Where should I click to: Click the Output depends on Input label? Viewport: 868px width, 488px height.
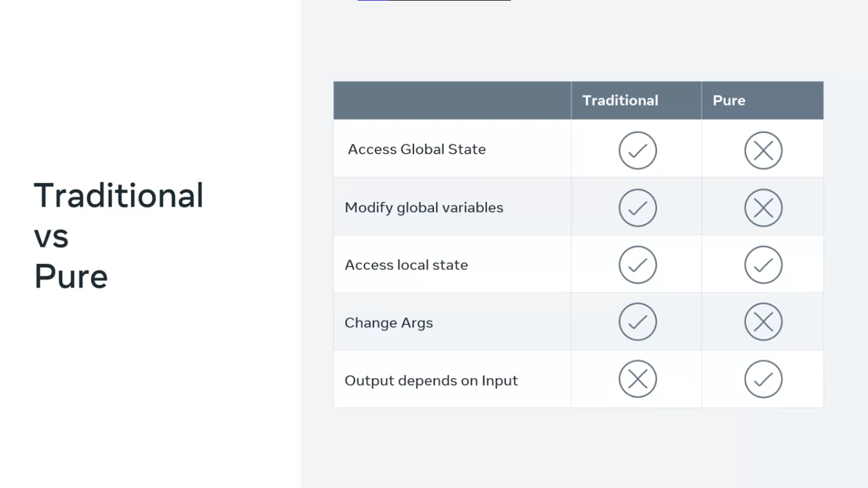pyautogui.click(x=431, y=381)
